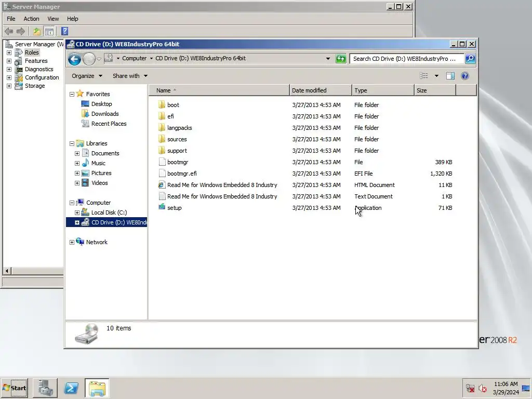Image resolution: width=532 pixels, height=399 pixels.
Task: Toggle the preview pane icon
Action: click(450, 76)
